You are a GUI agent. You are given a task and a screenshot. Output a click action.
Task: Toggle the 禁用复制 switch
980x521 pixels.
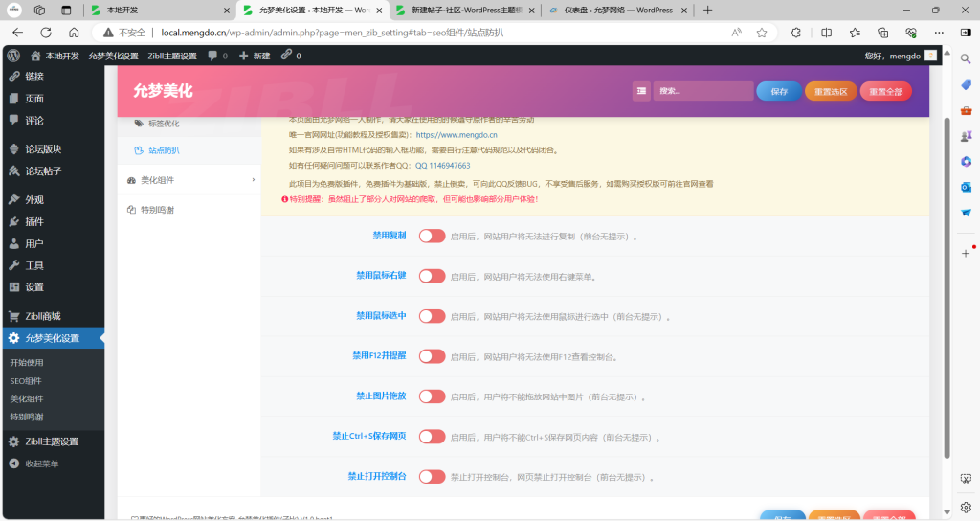(x=432, y=236)
